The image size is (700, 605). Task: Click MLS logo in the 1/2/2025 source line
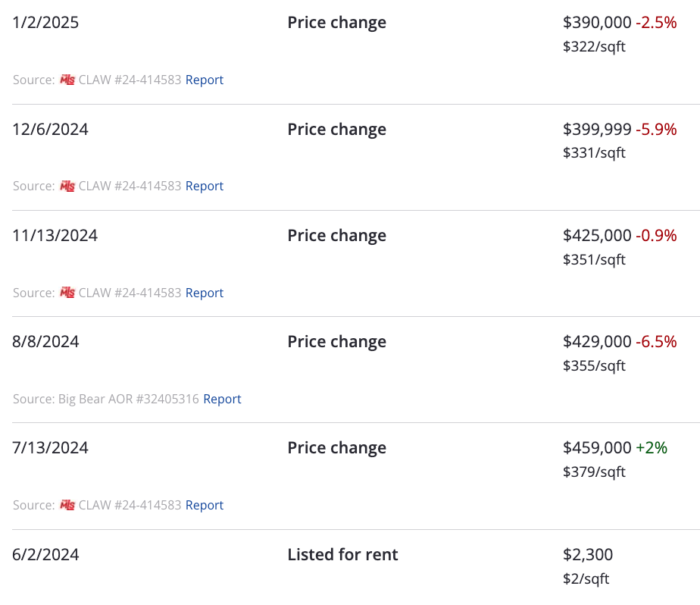pyautogui.click(x=67, y=80)
